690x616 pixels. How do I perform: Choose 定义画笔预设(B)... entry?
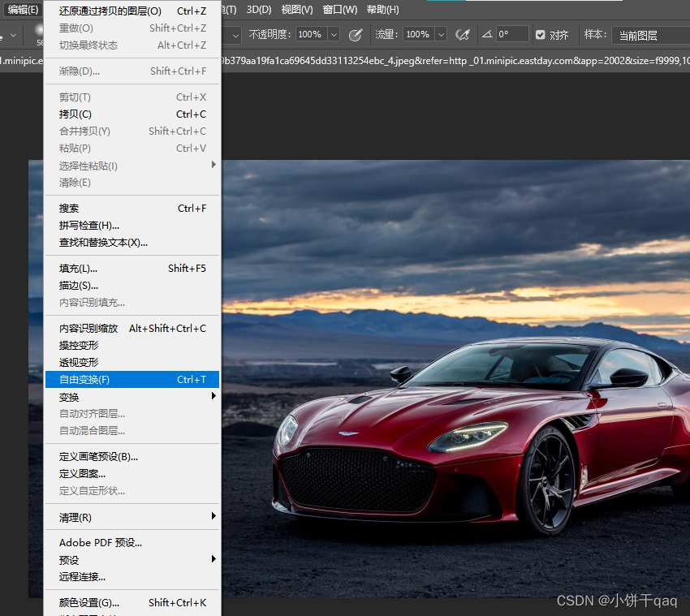point(132,457)
